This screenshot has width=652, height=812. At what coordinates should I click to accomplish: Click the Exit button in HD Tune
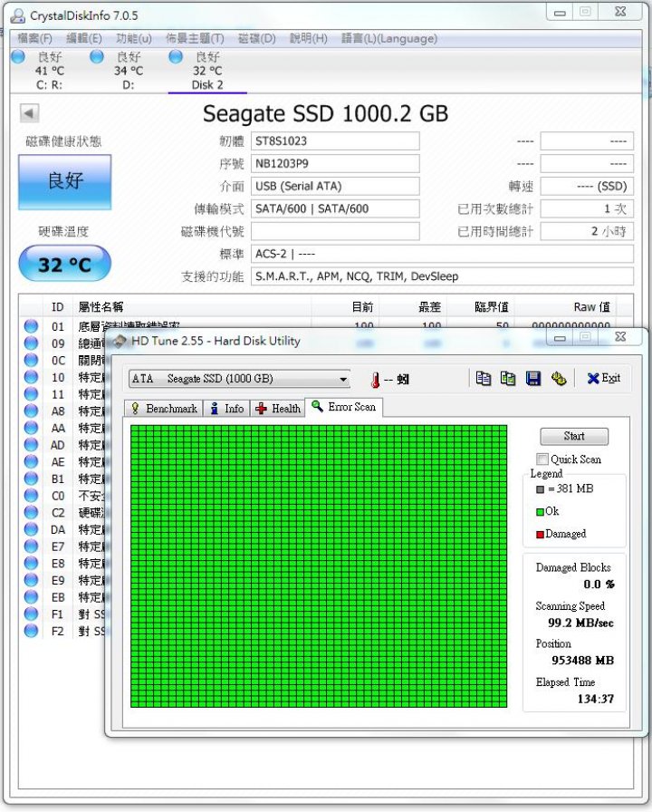pyautogui.click(x=604, y=378)
